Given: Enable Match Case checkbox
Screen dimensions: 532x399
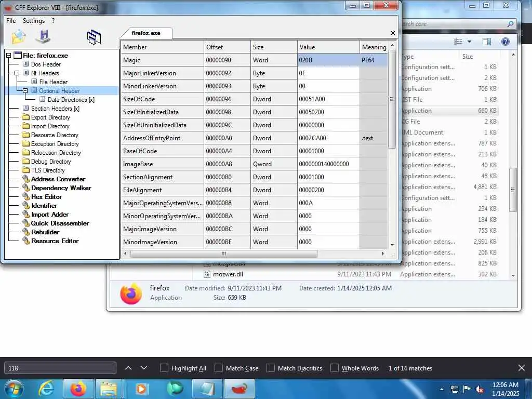Looking at the screenshot, I should (x=219, y=368).
